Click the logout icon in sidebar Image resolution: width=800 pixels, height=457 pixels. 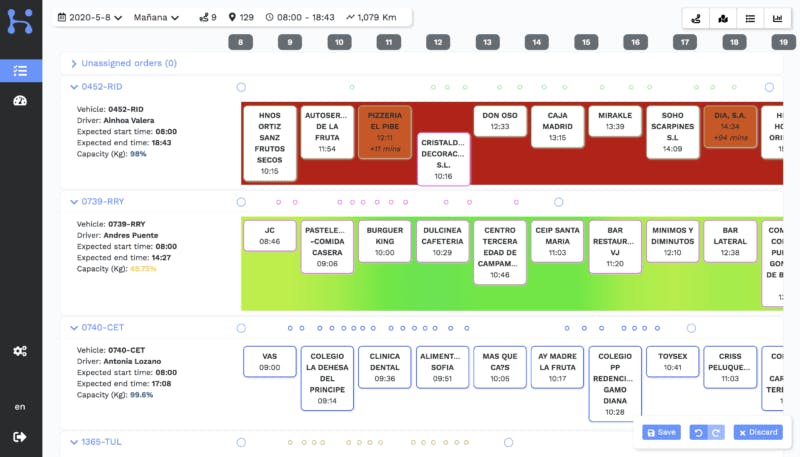20,436
